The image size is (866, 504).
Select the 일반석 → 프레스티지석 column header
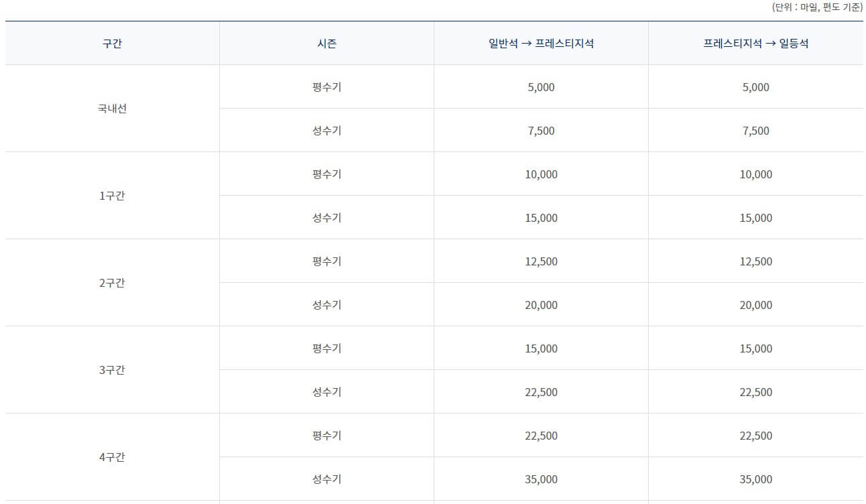pos(540,42)
